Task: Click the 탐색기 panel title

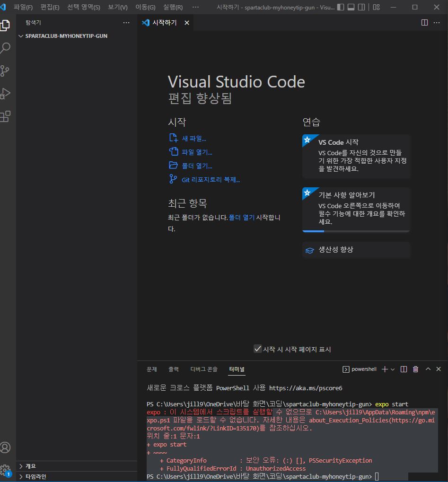Action: tap(33, 23)
